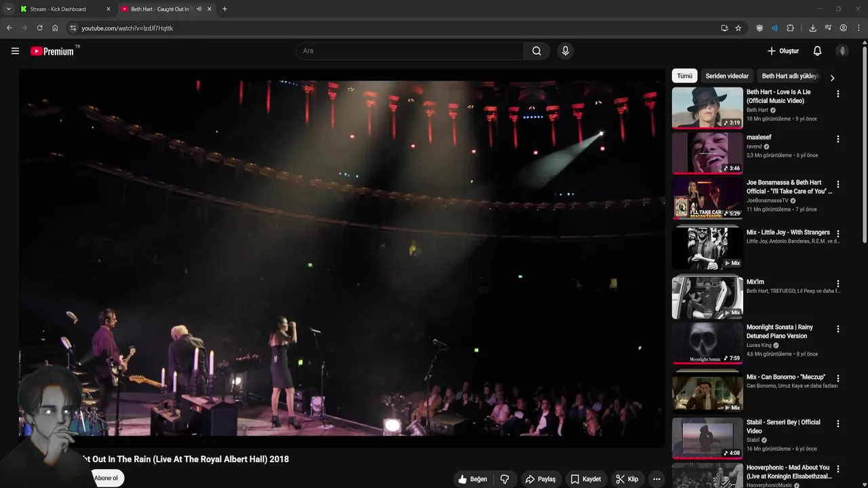Viewport: 868px width, 488px height.
Task: Open the blue sound waves extension
Action: [x=774, y=28]
